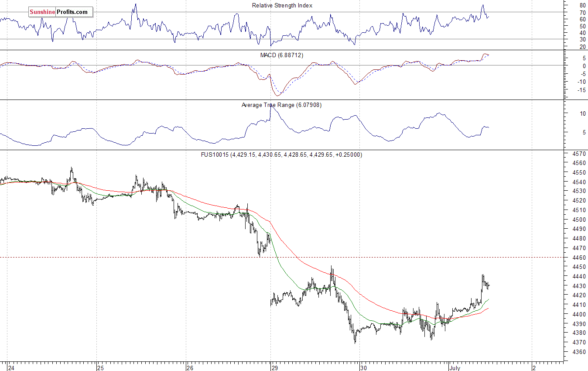Click the 25 date label on the time axis
The width and height of the screenshot is (588, 371).
100,368
